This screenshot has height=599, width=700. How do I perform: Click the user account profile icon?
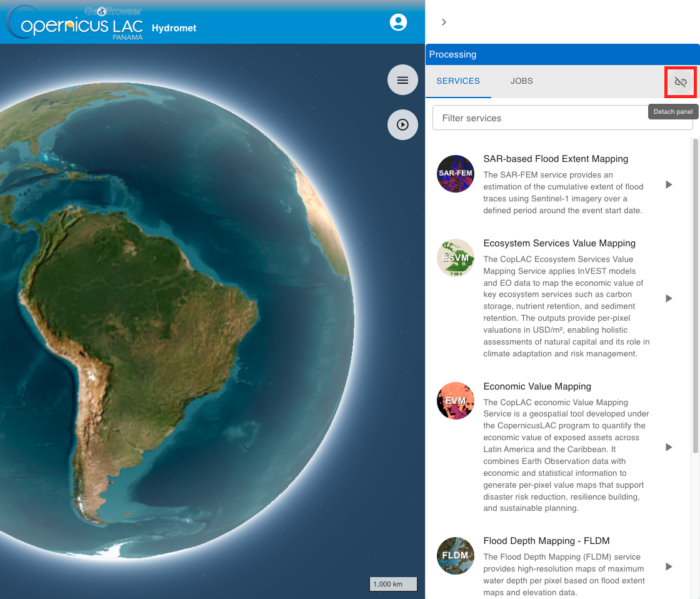pos(398,23)
